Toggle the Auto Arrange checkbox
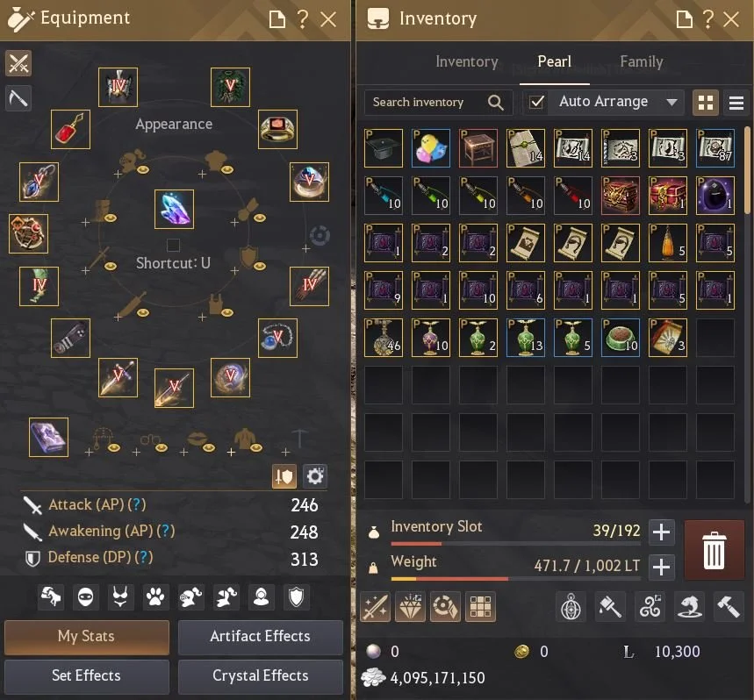Viewport: 754px width, 700px height. (x=536, y=102)
